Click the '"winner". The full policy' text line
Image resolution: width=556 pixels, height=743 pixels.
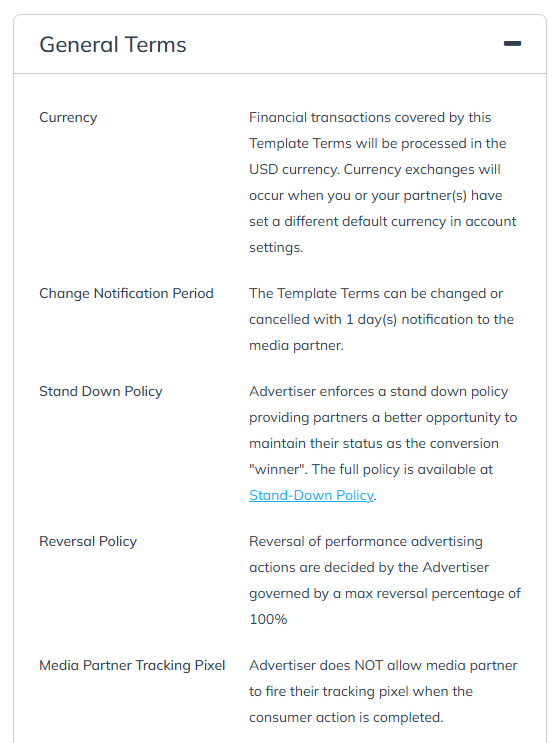371,469
